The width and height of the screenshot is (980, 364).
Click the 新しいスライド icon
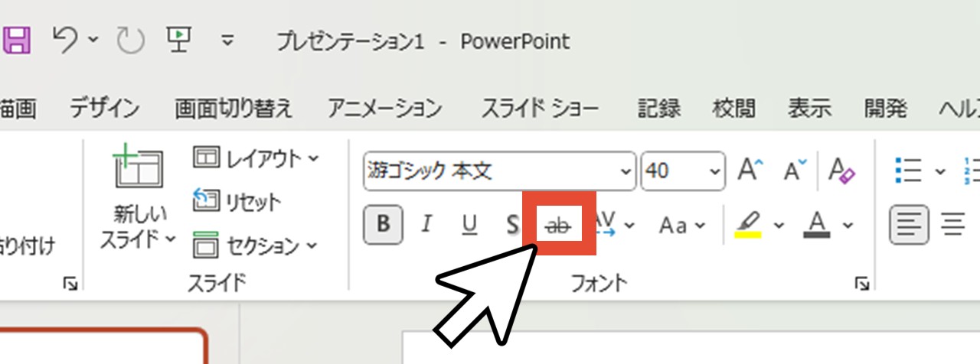pos(139,166)
